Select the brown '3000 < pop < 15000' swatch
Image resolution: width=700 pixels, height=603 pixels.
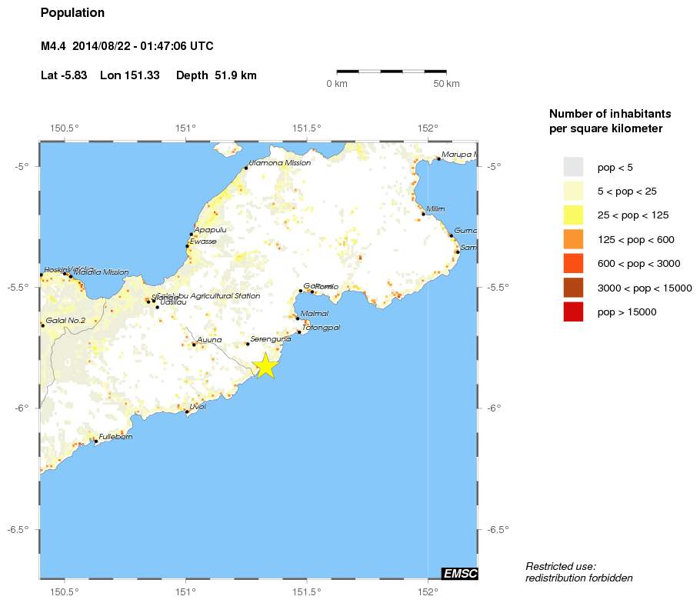tap(573, 288)
